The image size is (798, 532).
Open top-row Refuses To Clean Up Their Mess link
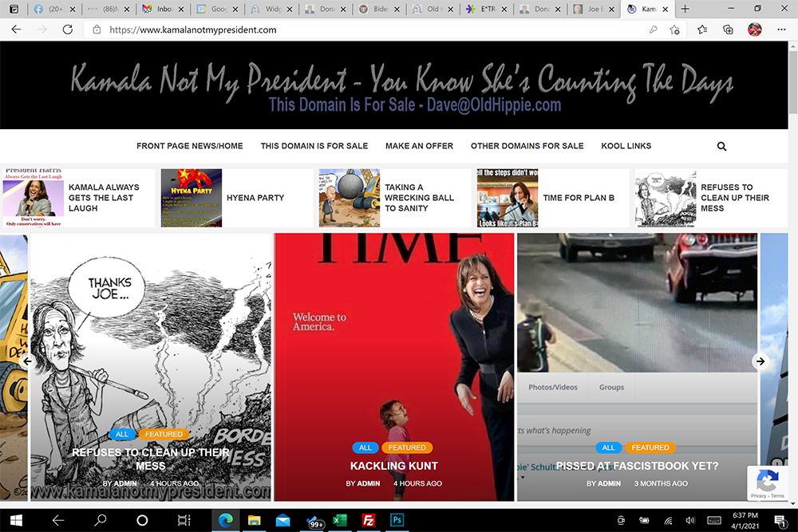coord(734,198)
